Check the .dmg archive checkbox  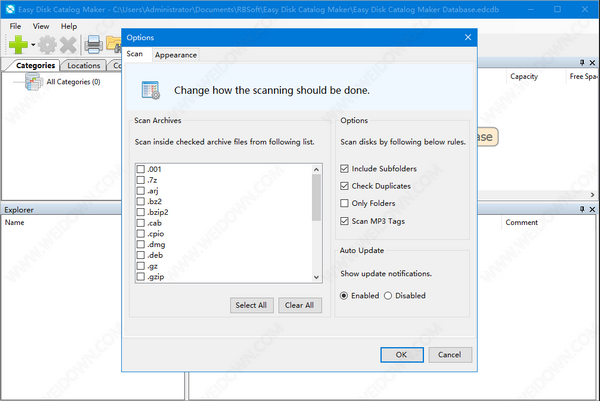coord(141,244)
